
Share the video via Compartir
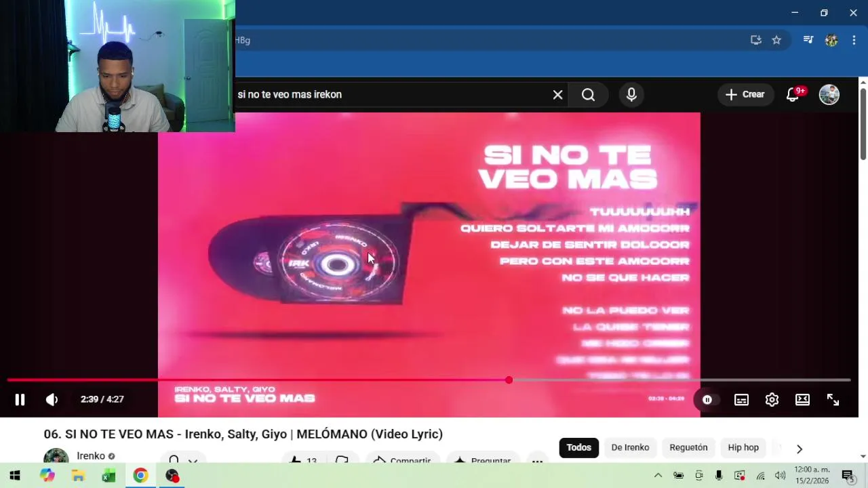click(x=402, y=459)
